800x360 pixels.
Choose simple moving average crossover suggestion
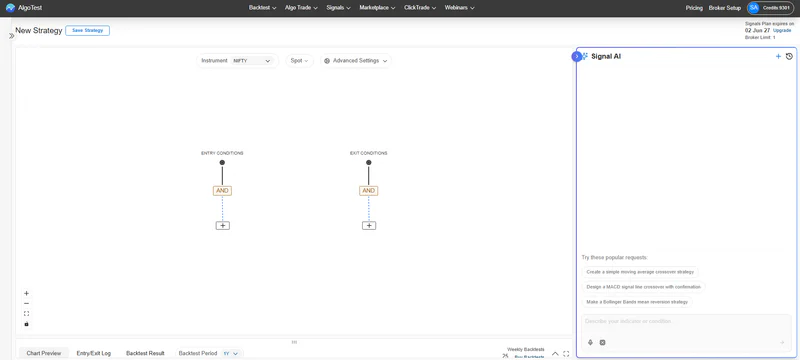click(640, 272)
